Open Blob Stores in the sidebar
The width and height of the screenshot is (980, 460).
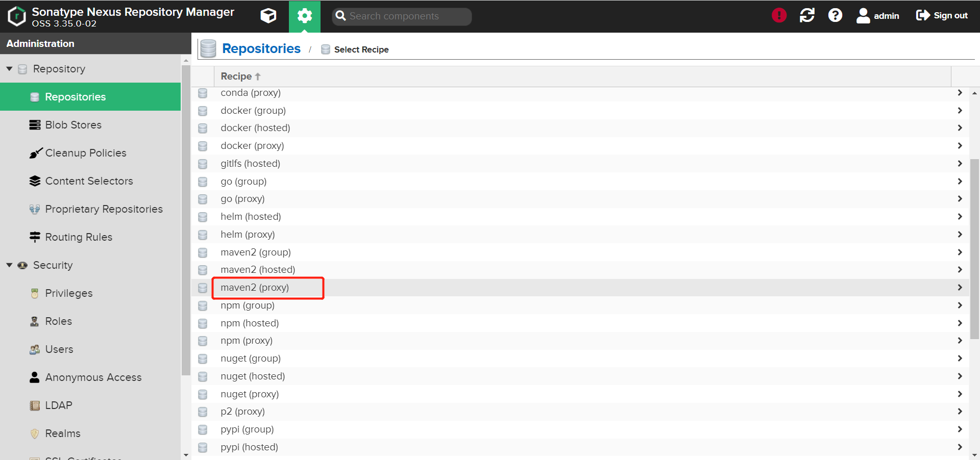90,124
